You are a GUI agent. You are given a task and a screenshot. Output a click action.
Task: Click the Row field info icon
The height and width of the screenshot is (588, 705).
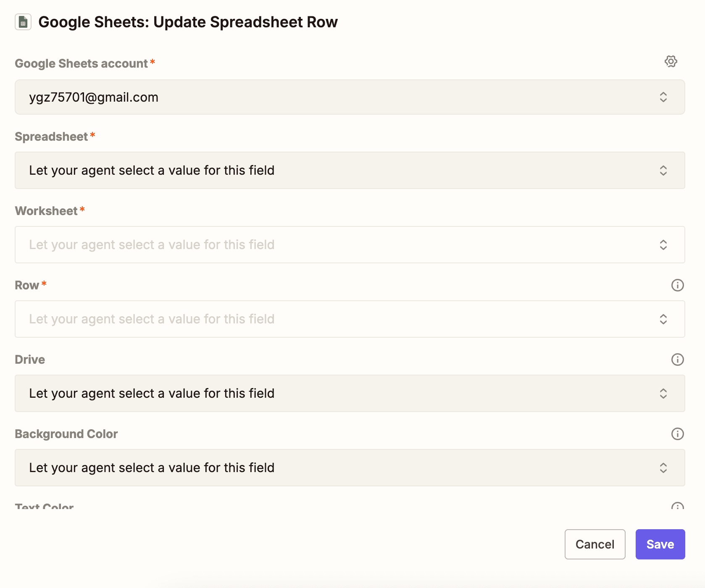click(x=677, y=285)
